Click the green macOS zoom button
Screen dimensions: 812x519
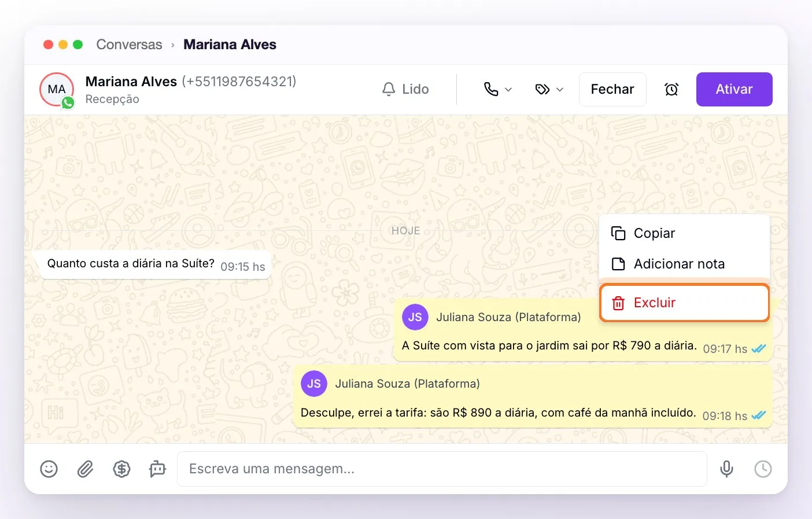78,45
